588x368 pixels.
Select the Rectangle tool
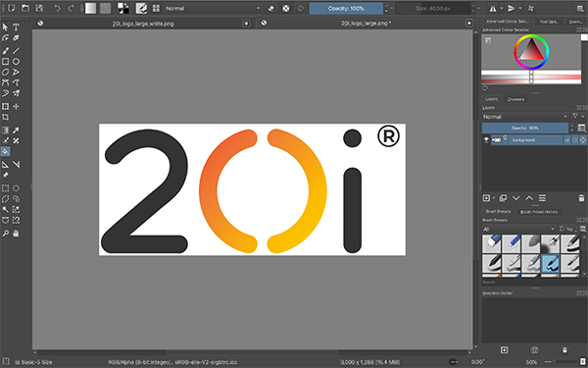click(5, 62)
